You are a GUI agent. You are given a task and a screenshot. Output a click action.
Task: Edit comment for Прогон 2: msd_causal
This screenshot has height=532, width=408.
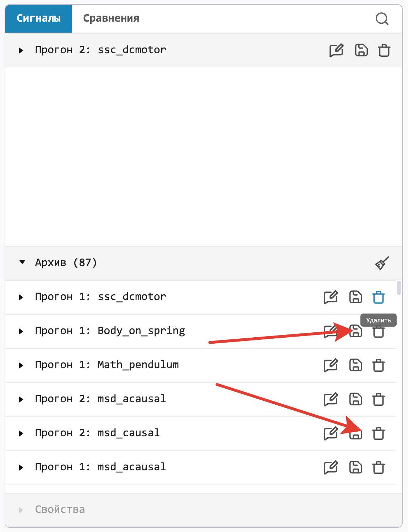(x=331, y=433)
